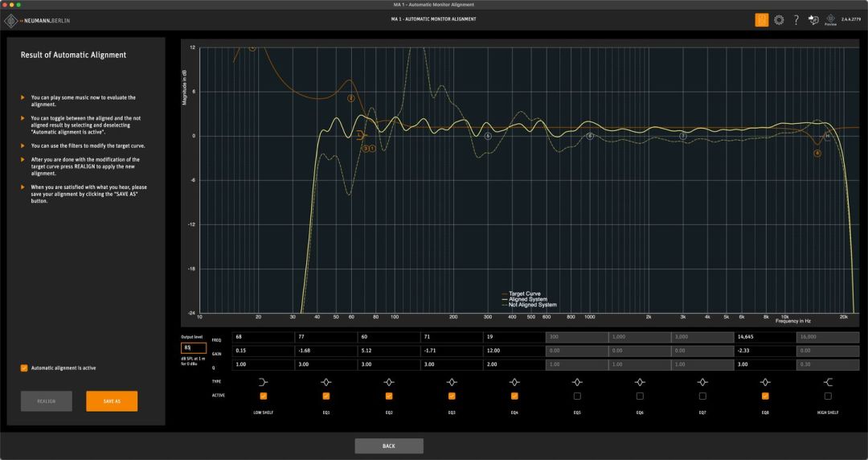
Task: Select the high shelf filter type icon
Action: 828,382
